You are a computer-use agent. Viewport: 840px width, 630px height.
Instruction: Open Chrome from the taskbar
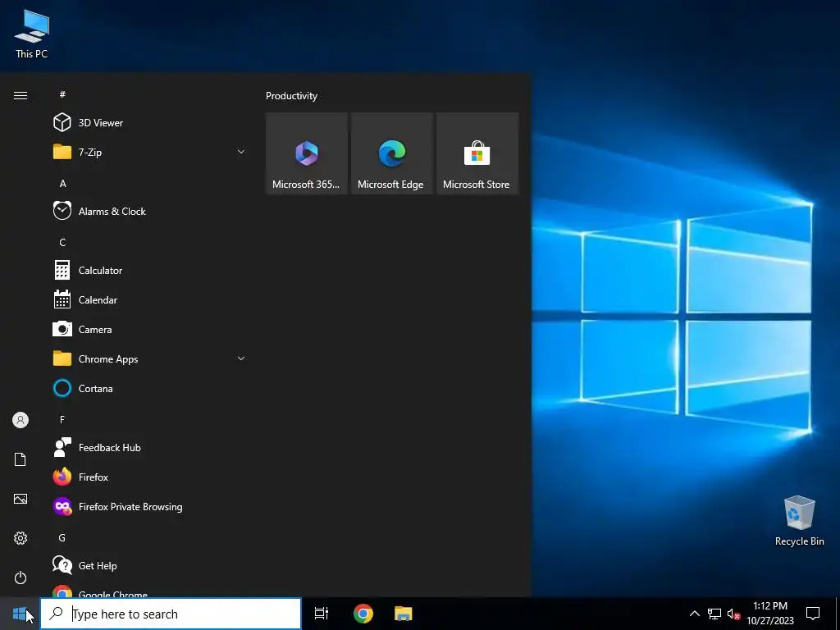point(363,614)
